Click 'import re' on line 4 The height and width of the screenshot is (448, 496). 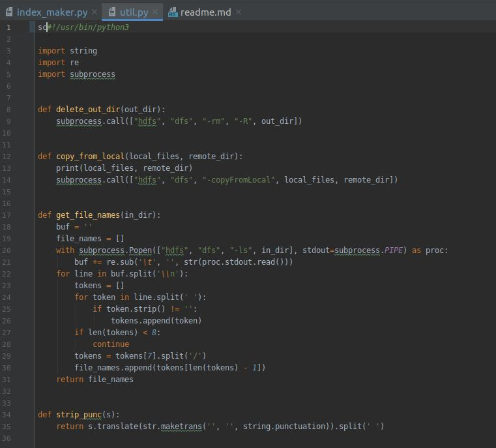58,63
